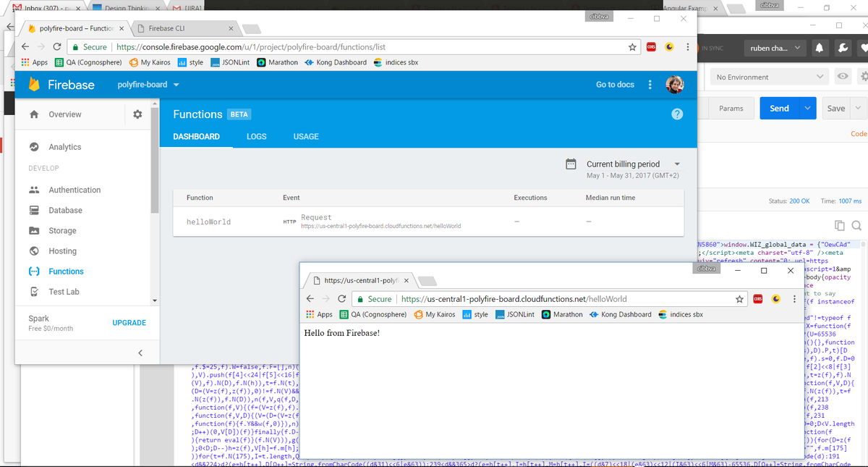Click the CORS extension icon in Firebase window
Image resolution: width=868 pixels, height=467 pixels.
tap(652, 47)
